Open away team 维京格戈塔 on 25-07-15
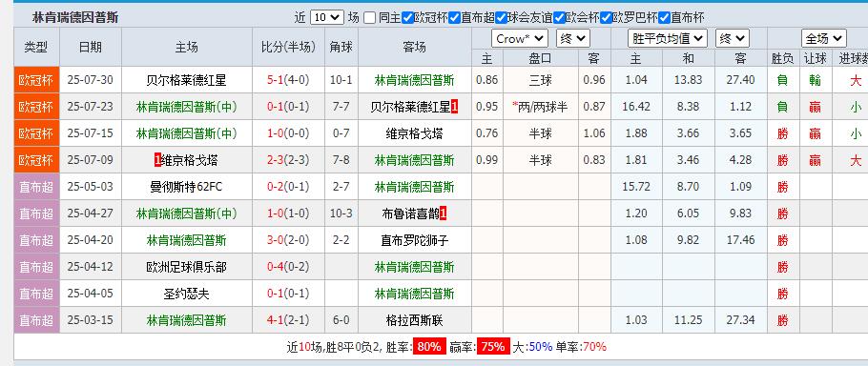The width and height of the screenshot is (868, 366). point(415,133)
